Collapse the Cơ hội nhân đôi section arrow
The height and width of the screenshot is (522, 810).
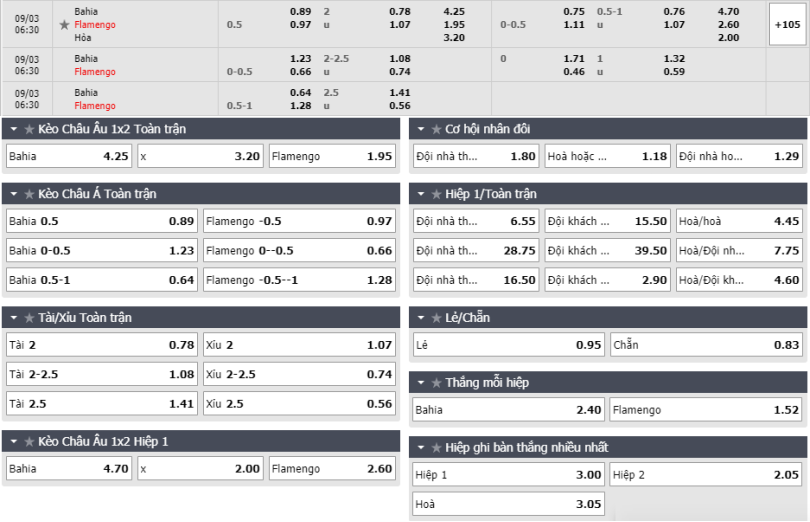[421, 129]
